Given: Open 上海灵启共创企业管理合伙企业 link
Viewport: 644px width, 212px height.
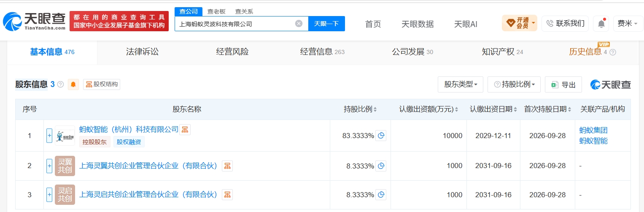Looking at the screenshot, I should tap(148, 195).
